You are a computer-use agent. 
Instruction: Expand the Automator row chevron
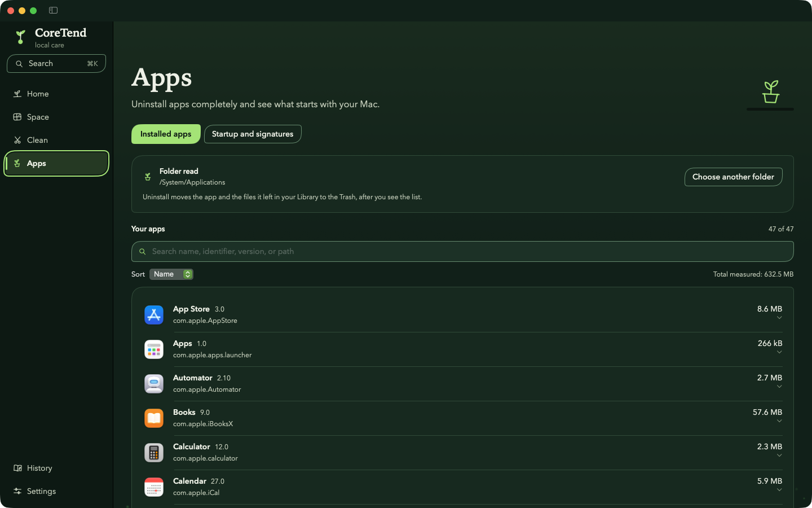(779, 387)
